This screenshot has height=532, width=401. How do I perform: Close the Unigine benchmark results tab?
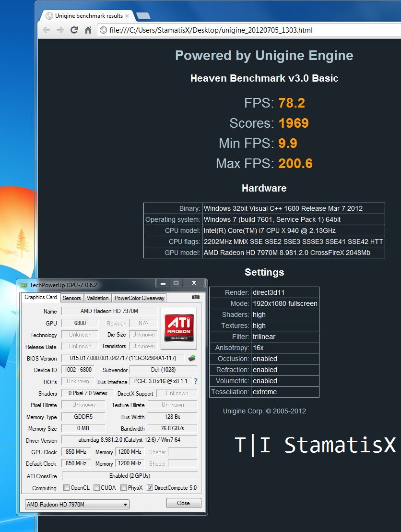[127, 16]
